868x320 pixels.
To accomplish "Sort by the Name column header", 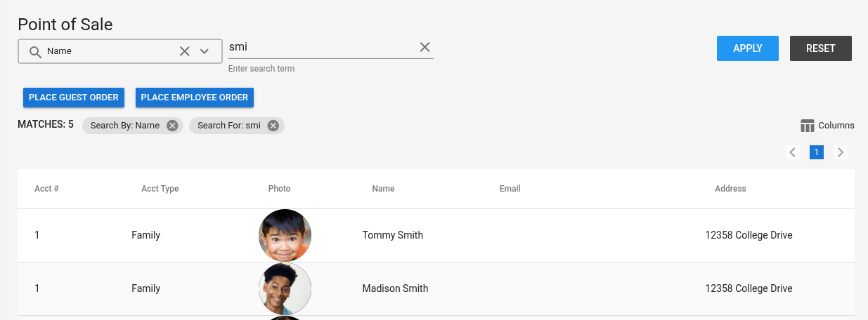I will coord(383,189).
